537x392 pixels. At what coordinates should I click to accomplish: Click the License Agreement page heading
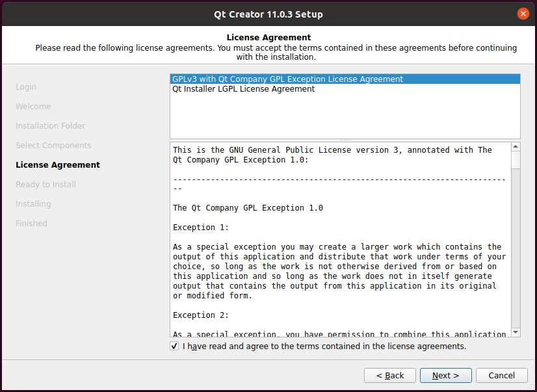tap(269, 37)
